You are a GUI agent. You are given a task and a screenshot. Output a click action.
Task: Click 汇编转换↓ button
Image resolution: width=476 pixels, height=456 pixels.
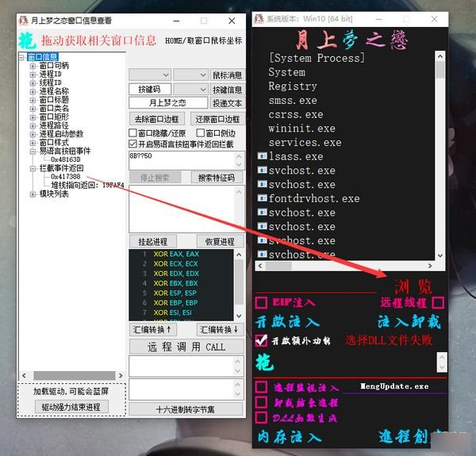pos(220,329)
